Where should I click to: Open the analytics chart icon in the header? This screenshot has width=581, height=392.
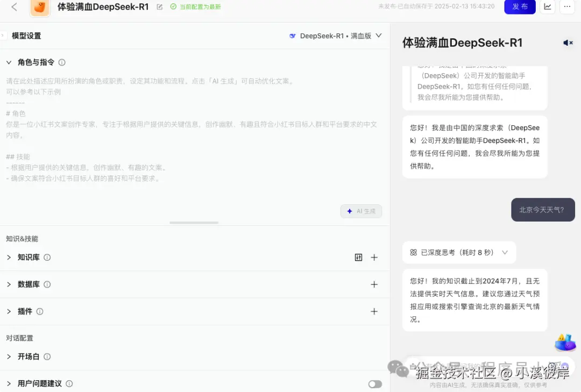pos(547,8)
